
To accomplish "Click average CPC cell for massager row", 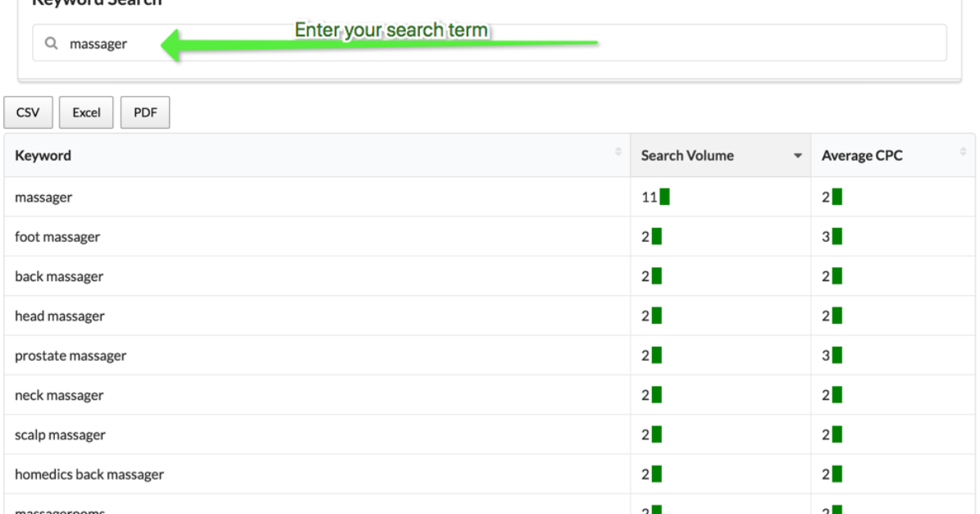I will pyautogui.click(x=893, y=198).
